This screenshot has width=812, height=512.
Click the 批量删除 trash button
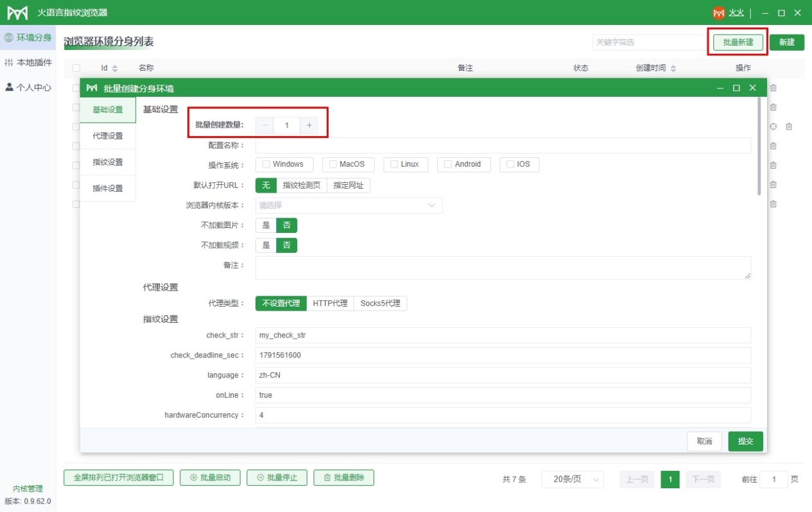point(343,477)
